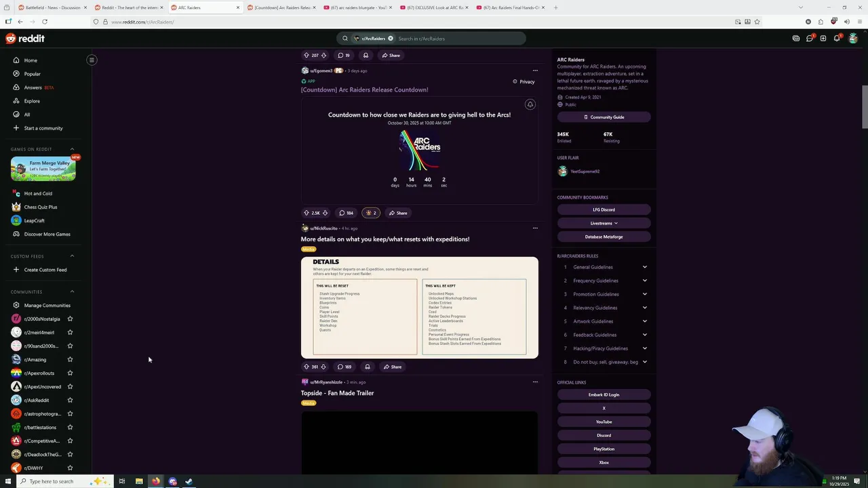Screen dimensions: 868x488
Task: Bookmark this page with star icon
Action: tap(757, 22)
